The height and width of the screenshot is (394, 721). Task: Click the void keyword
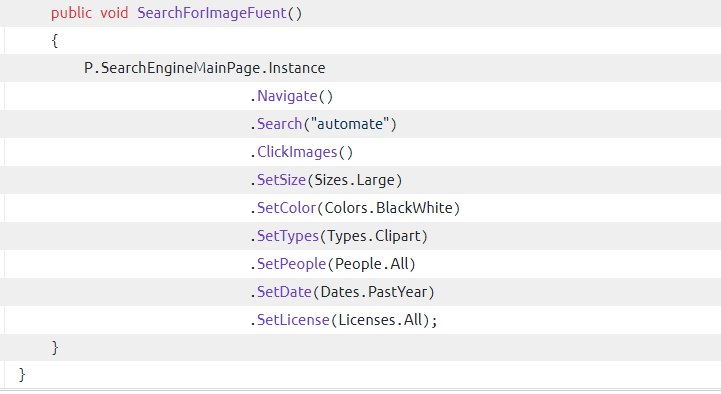pyautogui.click(x=114, y=13)
